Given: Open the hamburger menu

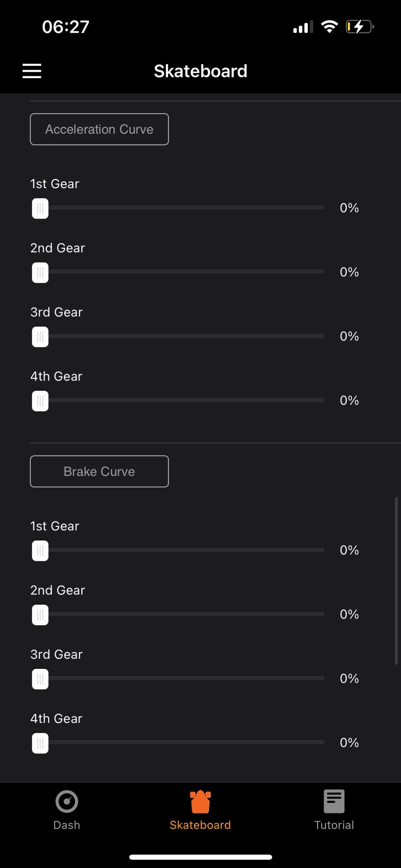Looking at the screenshot, I should coord(32,71).
